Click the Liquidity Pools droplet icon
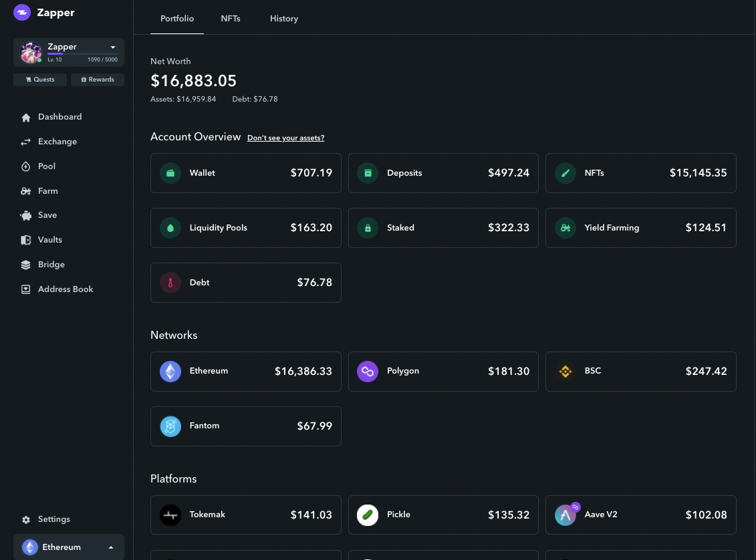This screenshot has width=756, height=560. 170,228
